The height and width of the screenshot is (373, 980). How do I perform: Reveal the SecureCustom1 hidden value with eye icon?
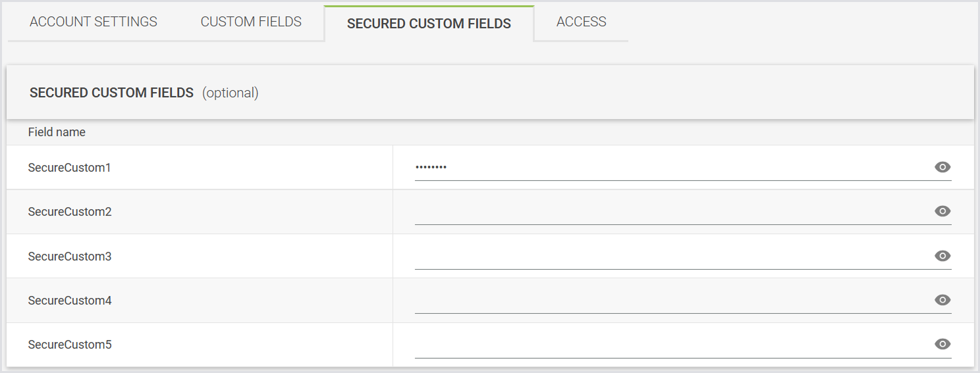pos(942,167)
